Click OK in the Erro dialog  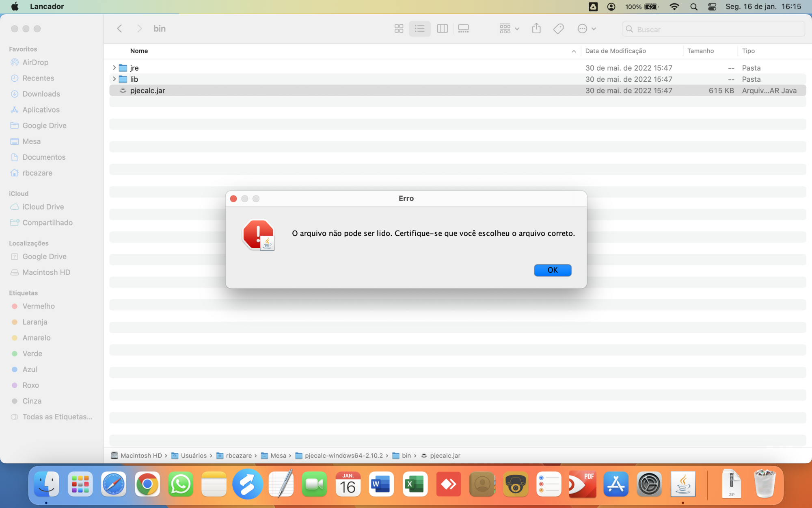click(x=552, y=270)
